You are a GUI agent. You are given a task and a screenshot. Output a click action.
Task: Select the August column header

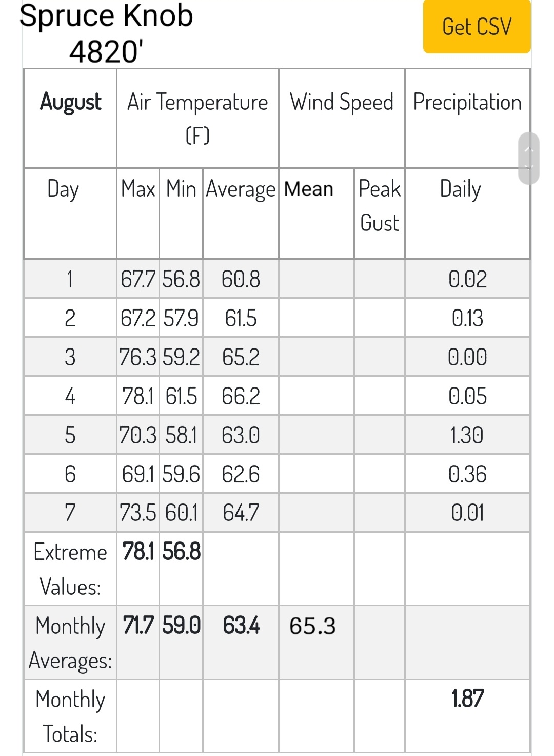[x=70, y=102]
